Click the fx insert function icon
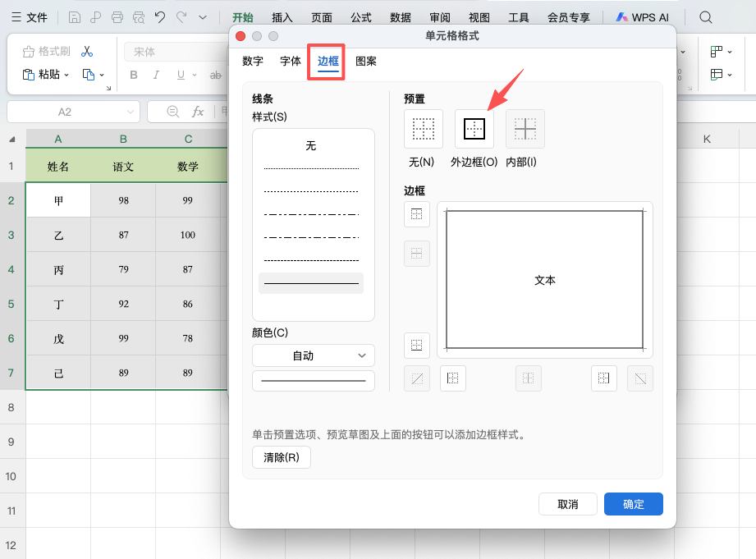This screenshot has height=559, width=756. point(198,112)
